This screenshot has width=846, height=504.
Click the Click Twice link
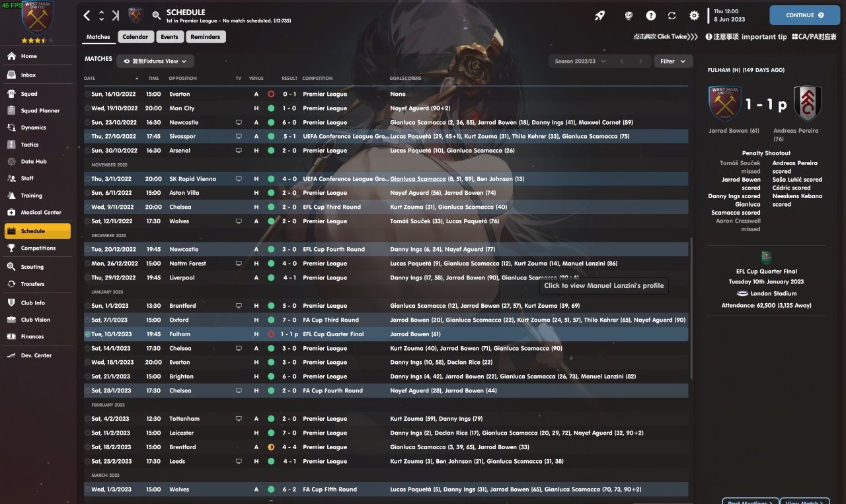pyautogui.click(x=666, y=37)
